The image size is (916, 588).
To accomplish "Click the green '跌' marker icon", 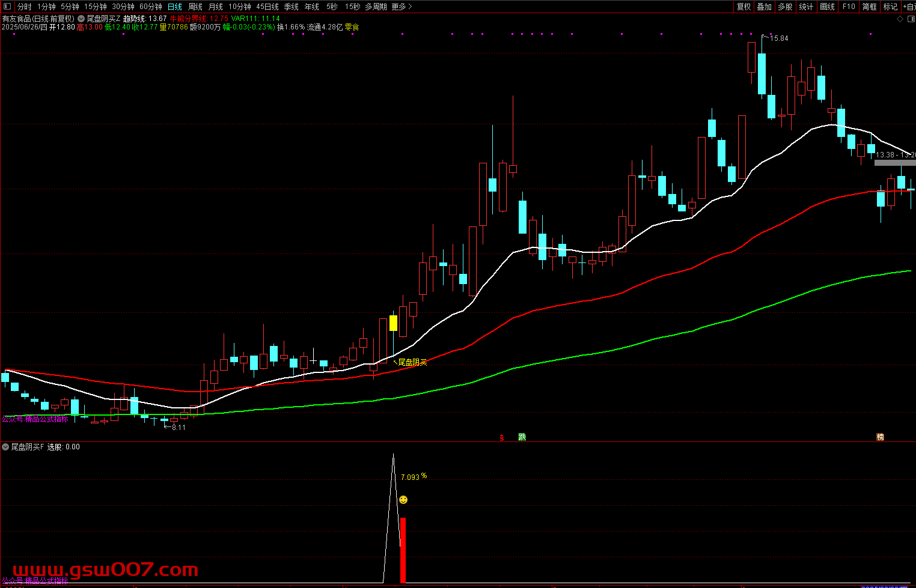I will point(522,437).
